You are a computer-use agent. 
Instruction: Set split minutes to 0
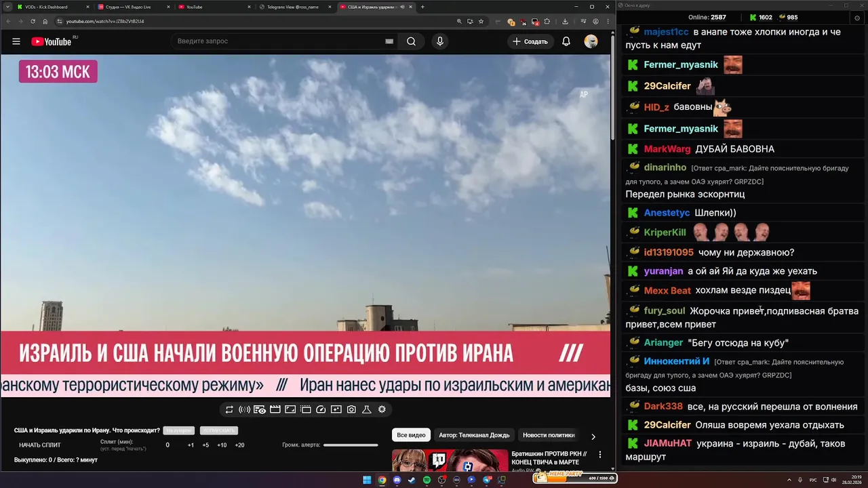point(167,445)
